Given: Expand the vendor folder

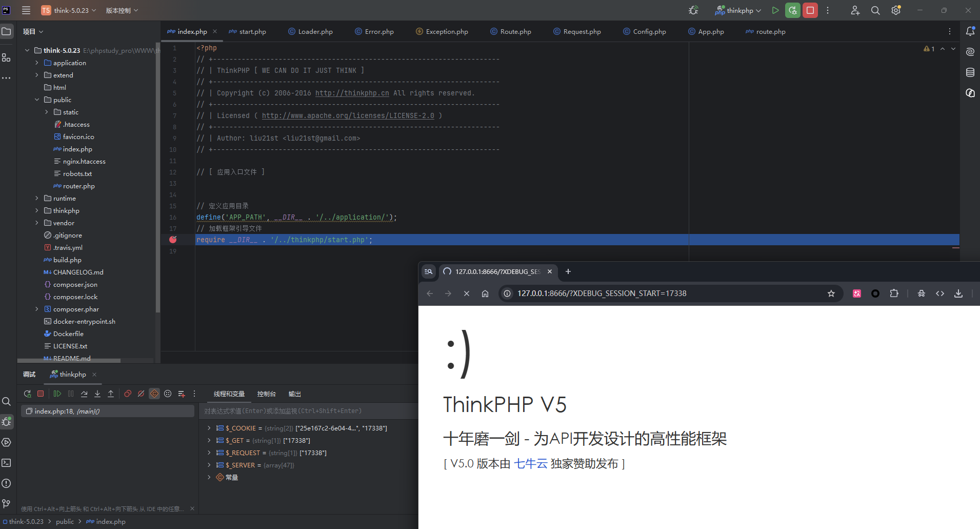Looking at the screenshot, I should (x=37, y=223).
